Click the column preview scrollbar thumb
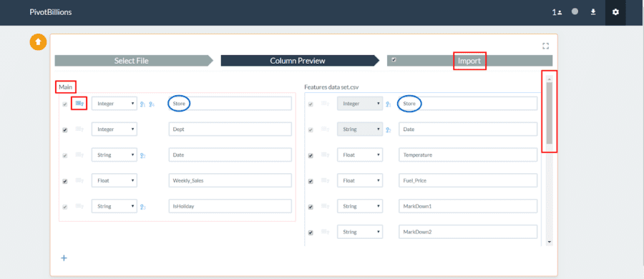This screenshot has height=279, width=644. click(x=549, y=113)
